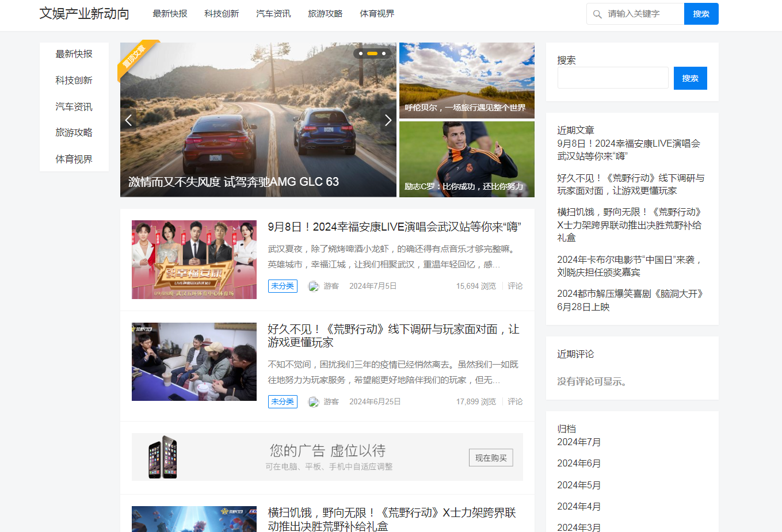Click the 幸福安康 concert article thumbnail
The height and width of the screenshot is (532, 782).
coord(194,259)
